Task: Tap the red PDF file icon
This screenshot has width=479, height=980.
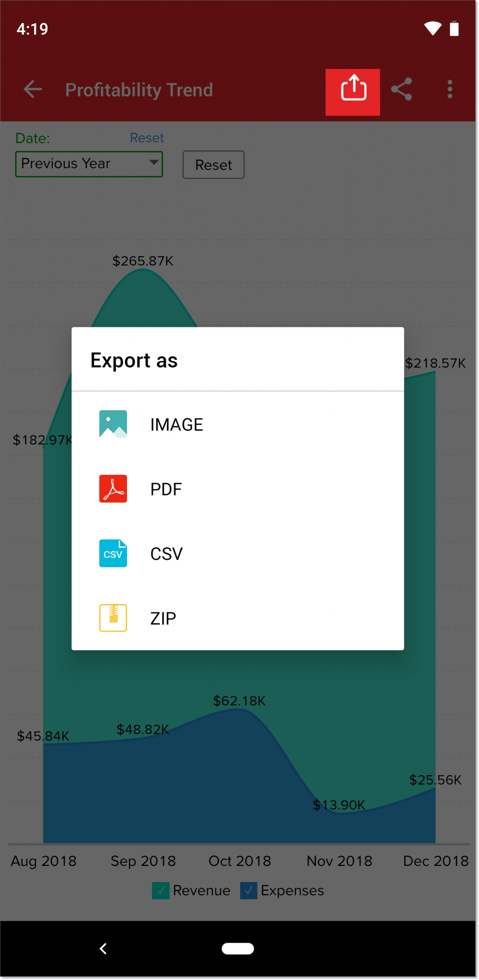Action: [x=113, y=489]
